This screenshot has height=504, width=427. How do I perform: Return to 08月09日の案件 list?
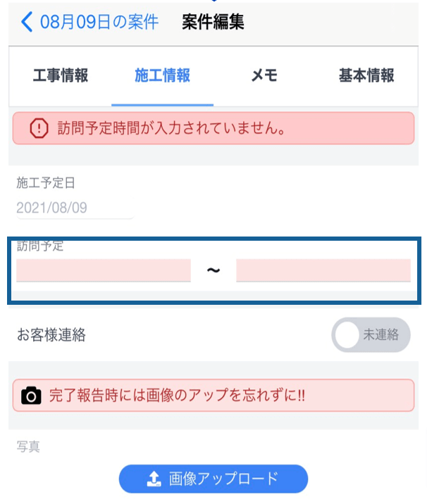click(99, 22)
